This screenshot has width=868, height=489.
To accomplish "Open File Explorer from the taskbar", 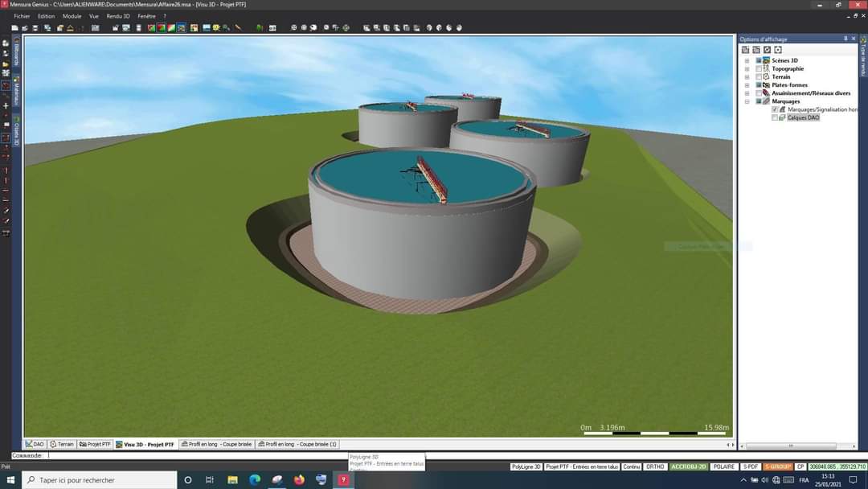I will tap(232, 479).
